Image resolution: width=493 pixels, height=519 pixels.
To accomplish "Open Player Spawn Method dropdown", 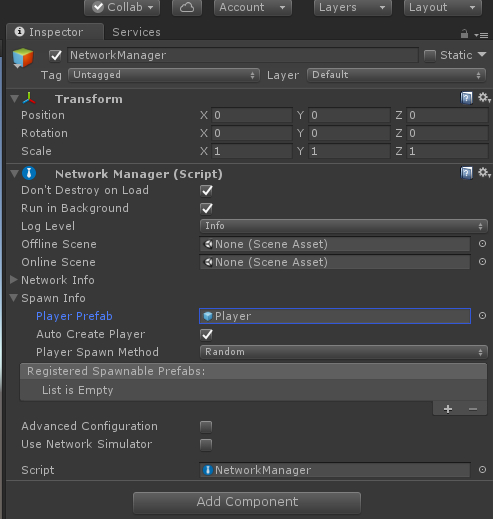I will [x=343, y=352].
